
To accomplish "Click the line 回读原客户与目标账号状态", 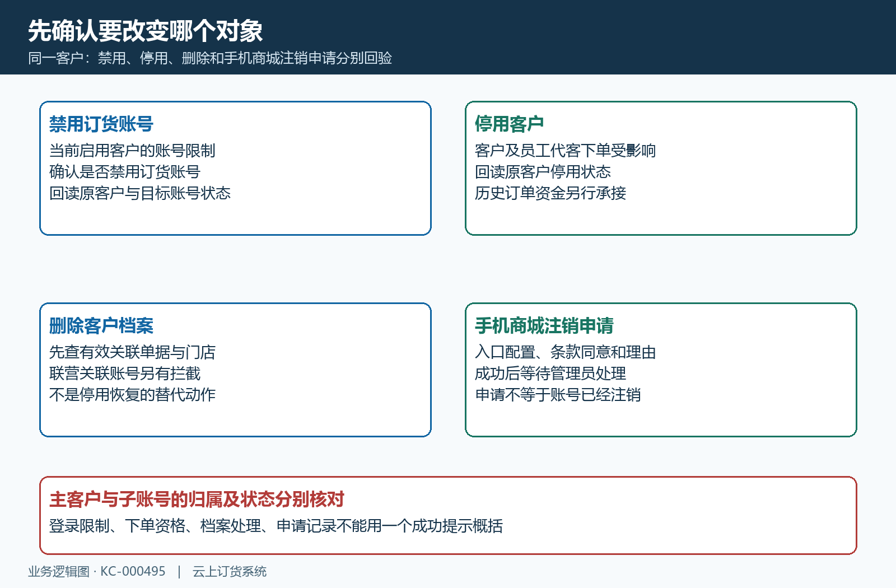I will click(x=140, y=193).
